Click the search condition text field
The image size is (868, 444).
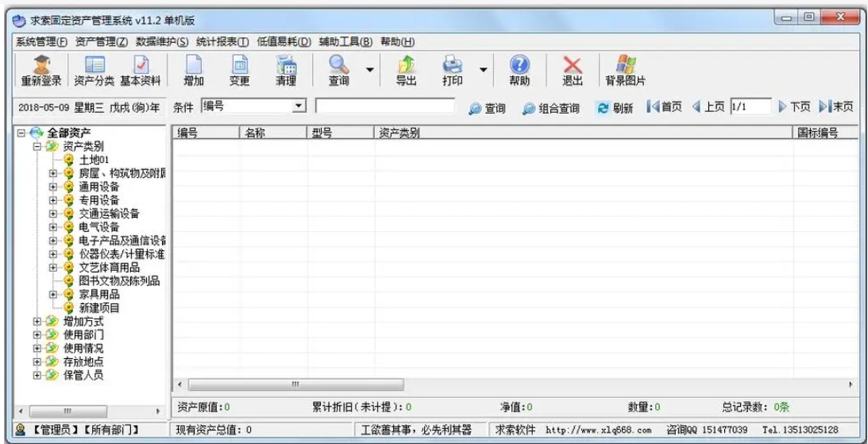click(384, 106)
